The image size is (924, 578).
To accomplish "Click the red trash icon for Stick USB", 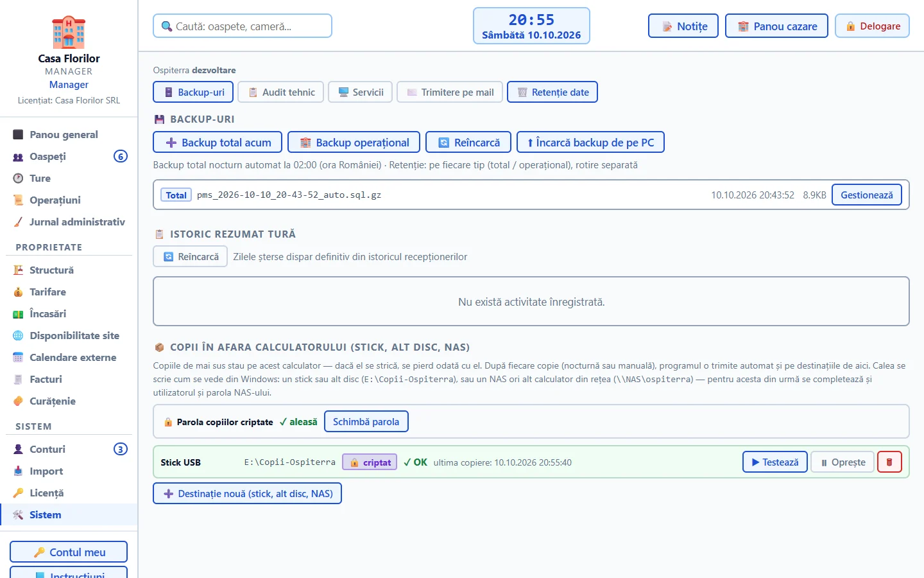I will pos(889,462).
